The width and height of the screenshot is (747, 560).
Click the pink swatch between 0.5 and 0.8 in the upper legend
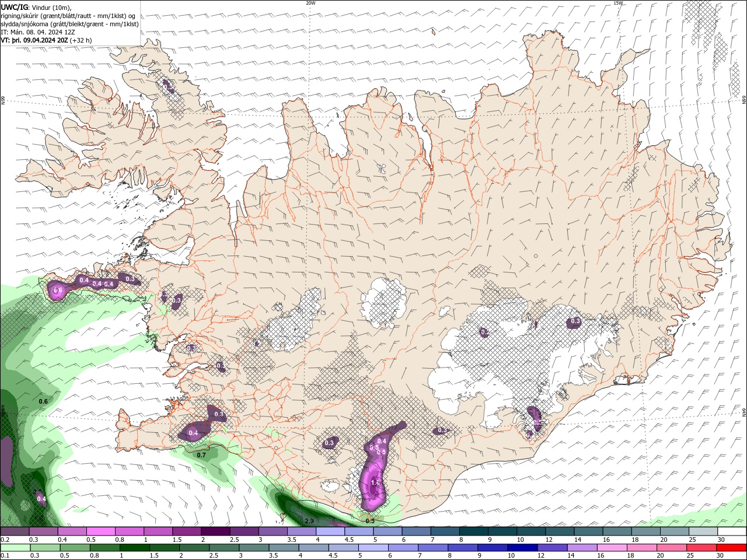(100, 531)
